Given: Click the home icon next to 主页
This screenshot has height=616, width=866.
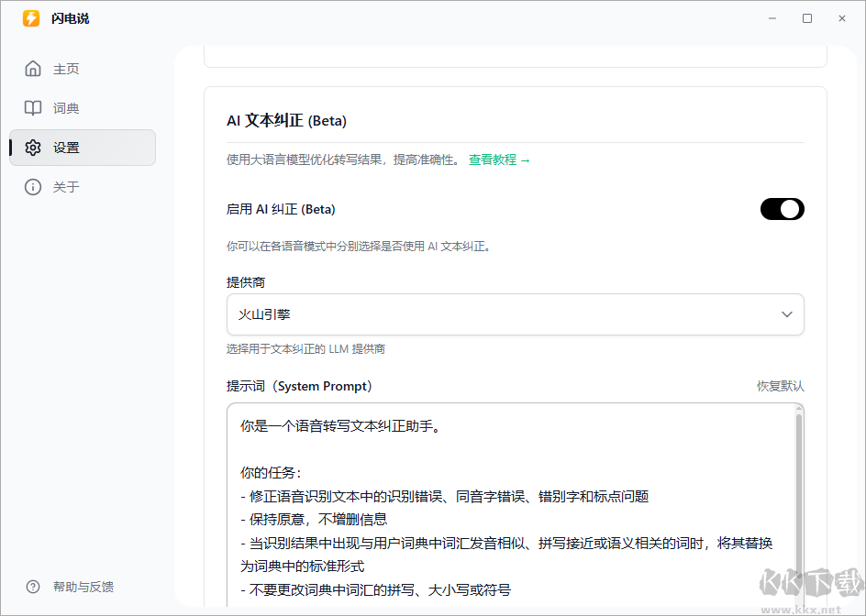Looking at the screenshot, I should pyautogui.click(x=33, y=68).
